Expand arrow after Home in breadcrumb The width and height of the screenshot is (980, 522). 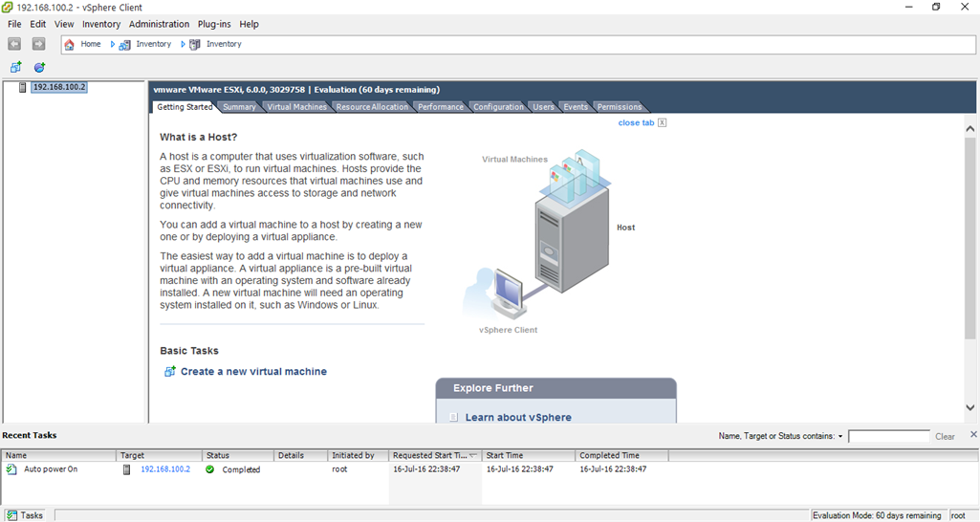point(113,44)
